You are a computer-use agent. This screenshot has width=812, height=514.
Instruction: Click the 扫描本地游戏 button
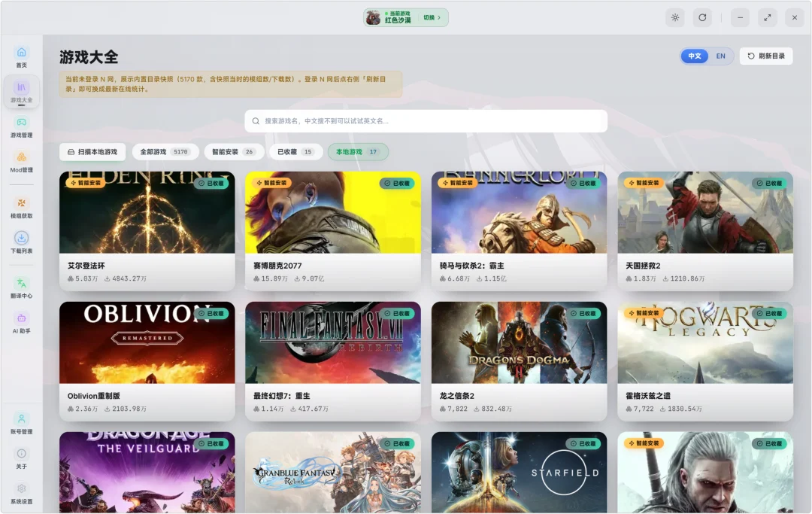pyautogui.click(x=92, y=152)
